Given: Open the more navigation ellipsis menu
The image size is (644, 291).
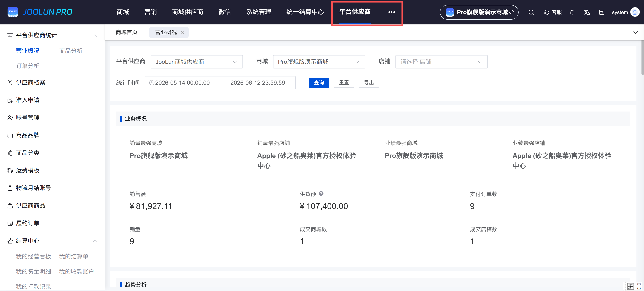Looking at the screenshot, I should pyautogui.click(x=391, y=12).
